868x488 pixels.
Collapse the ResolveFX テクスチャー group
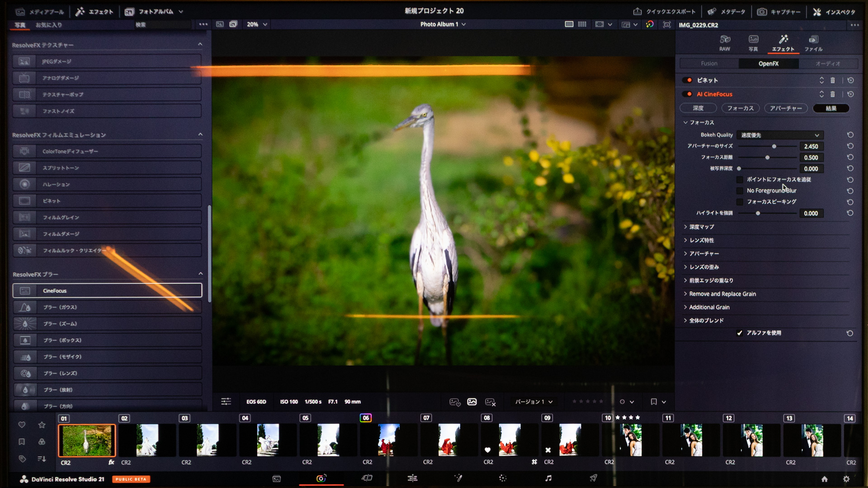[x=200, y=44]
